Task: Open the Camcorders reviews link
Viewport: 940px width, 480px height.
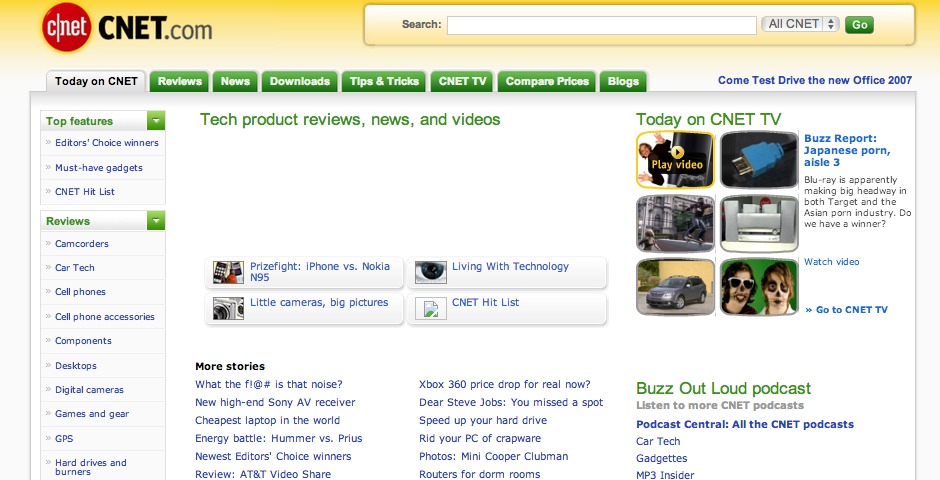Action: (x=82, y=244)
